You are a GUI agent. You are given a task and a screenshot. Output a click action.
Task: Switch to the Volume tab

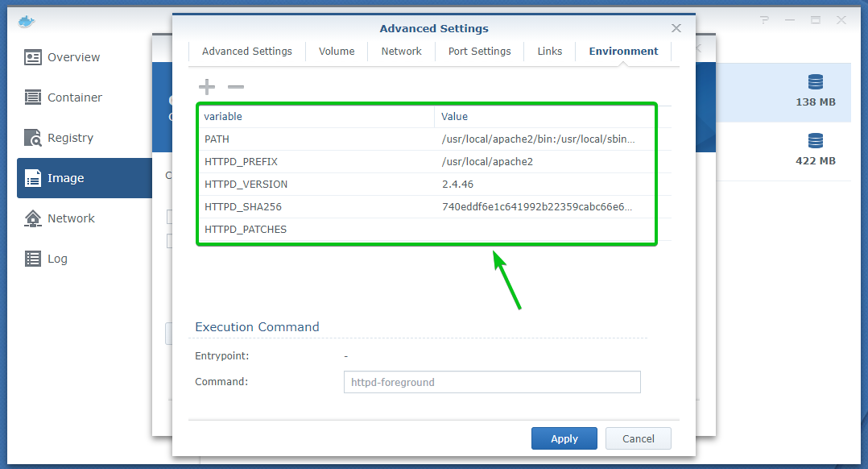coord(337,52)
